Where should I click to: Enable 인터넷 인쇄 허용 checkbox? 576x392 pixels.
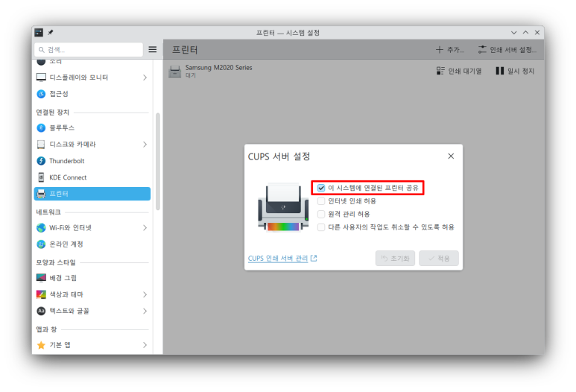tap(321, 201)
